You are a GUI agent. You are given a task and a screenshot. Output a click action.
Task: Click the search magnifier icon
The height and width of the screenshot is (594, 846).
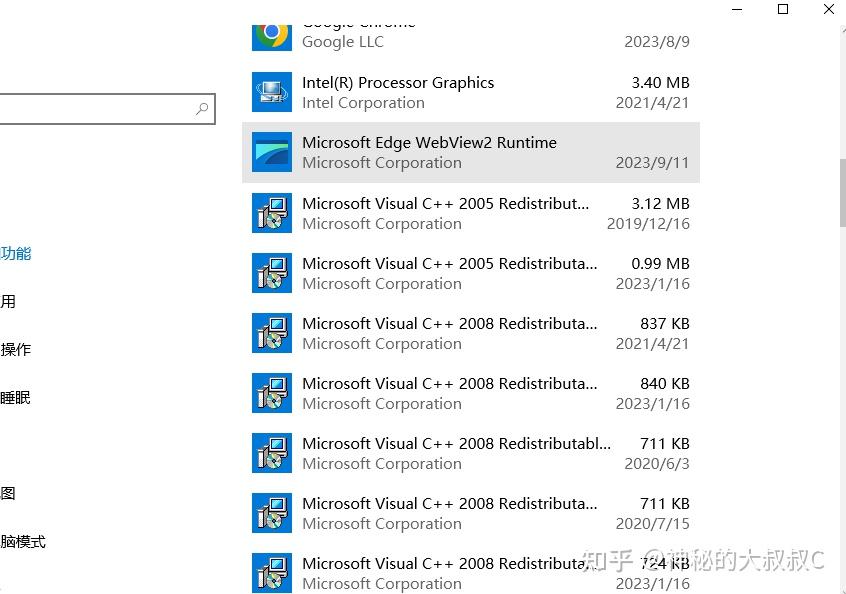(202, 108)
